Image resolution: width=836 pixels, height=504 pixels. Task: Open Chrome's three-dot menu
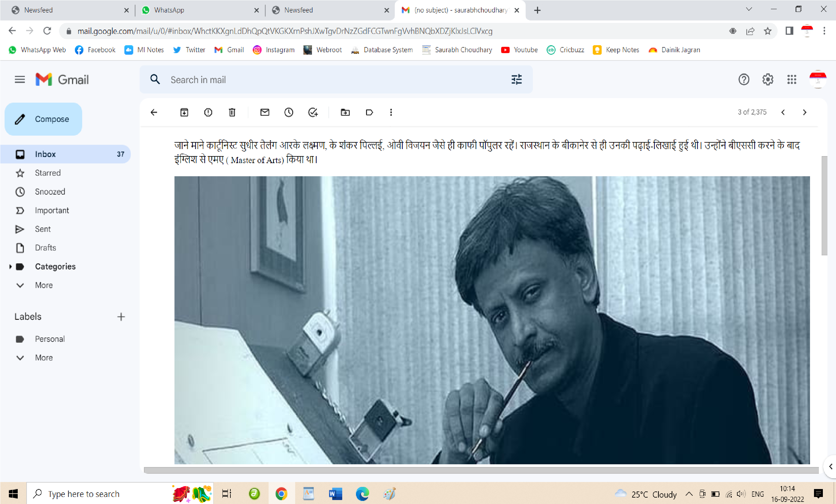tap(824, 31)
